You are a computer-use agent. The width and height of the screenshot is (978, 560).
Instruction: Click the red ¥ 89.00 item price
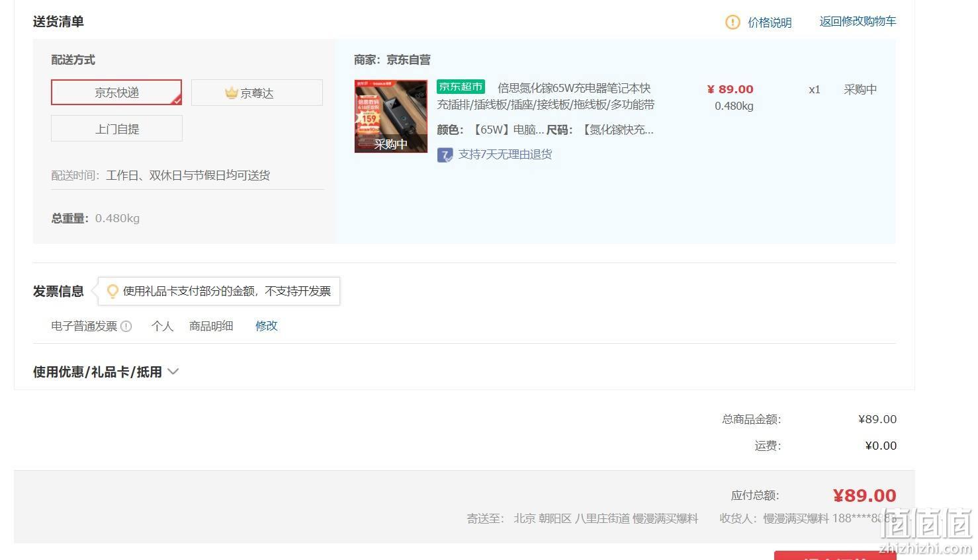(730, 89)
